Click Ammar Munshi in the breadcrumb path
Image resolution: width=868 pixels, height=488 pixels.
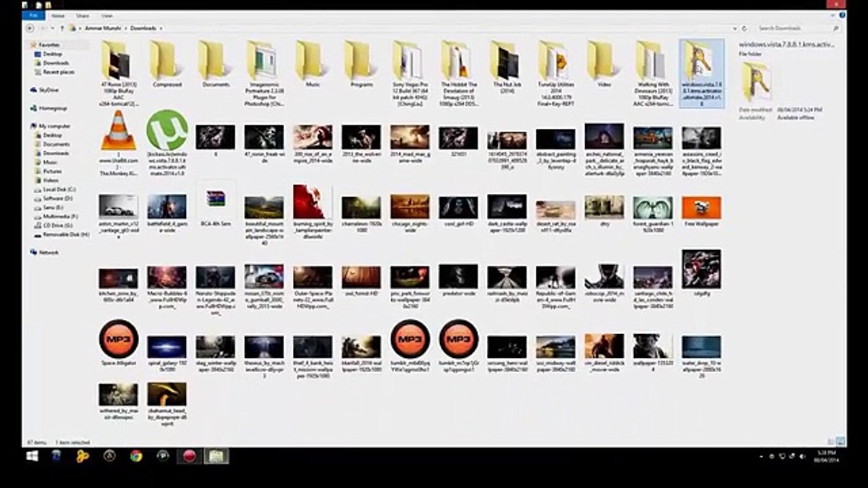103,28
